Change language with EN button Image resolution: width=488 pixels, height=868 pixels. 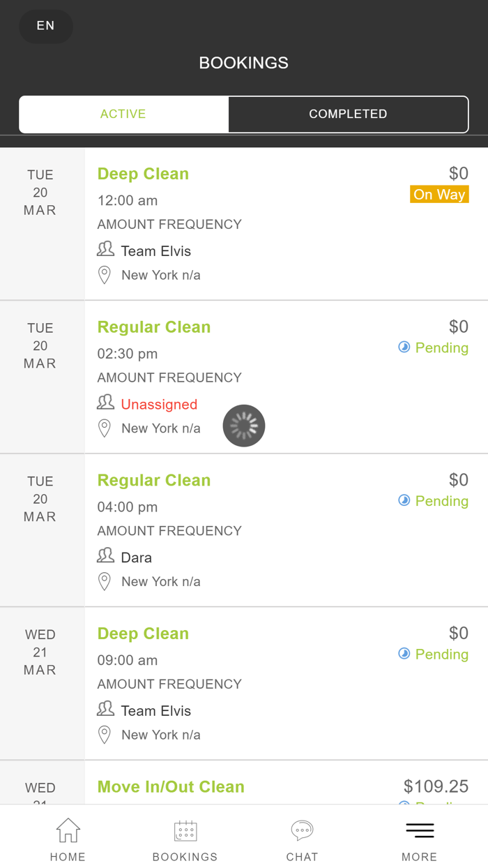[x=45, y=26]
